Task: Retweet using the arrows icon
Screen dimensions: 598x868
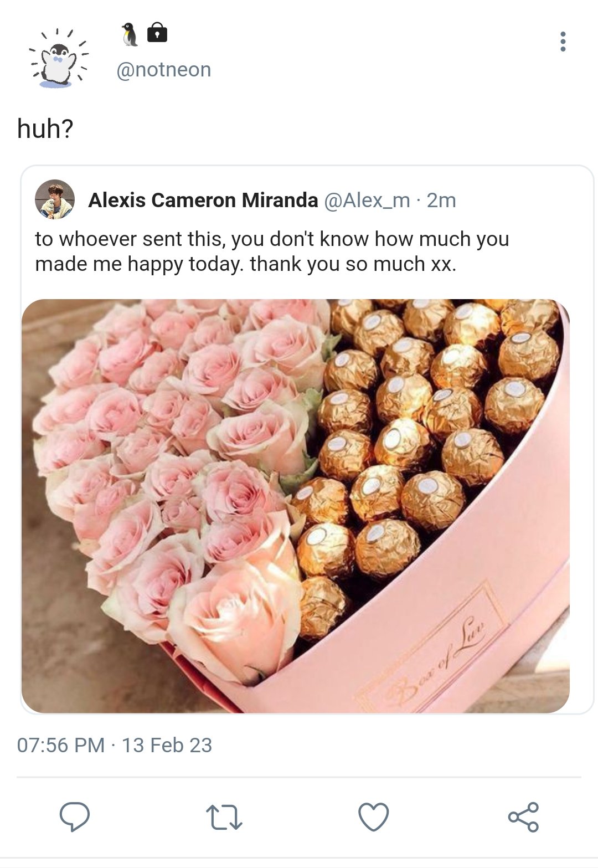Action: pos(224,818)
